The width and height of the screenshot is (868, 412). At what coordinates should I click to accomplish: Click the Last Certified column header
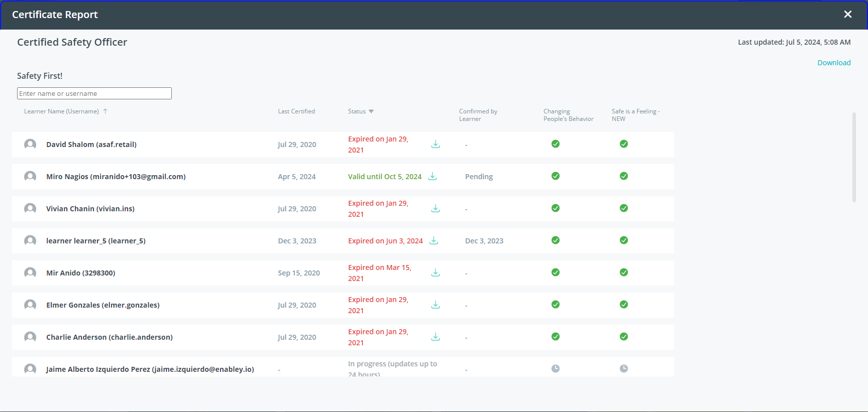[x=296, y=111]
